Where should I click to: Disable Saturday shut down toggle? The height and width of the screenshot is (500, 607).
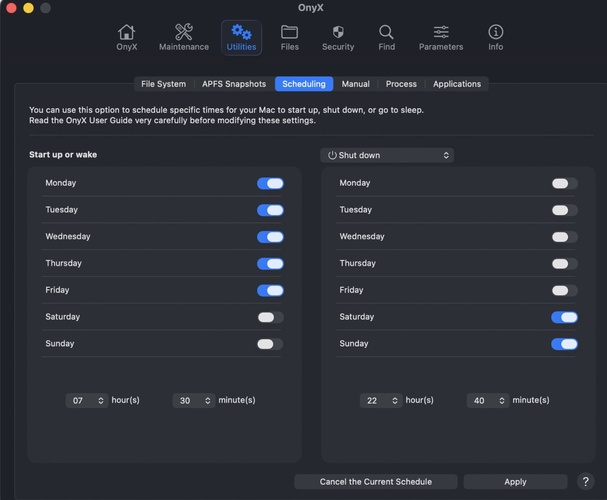coord(564,317)
